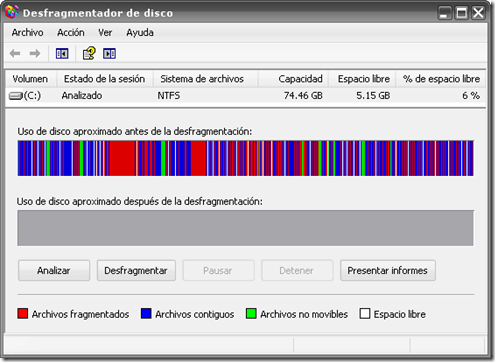Viewport: 495px width, 362px height.
Task: Click the Analizar button
Action: pyautogui.click(x=54, y=270)
